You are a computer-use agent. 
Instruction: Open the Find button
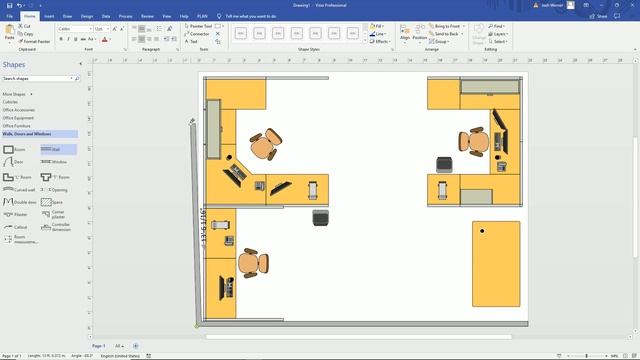click(x=496, y=26)
